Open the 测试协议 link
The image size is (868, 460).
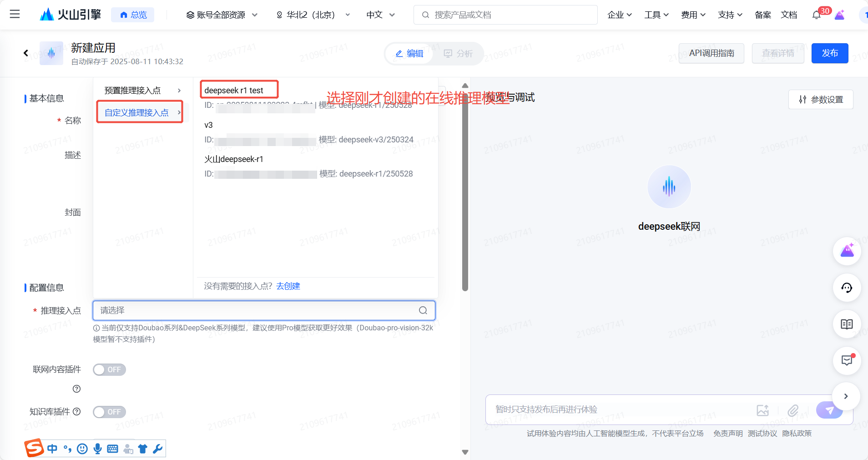(x=762, y=433)
